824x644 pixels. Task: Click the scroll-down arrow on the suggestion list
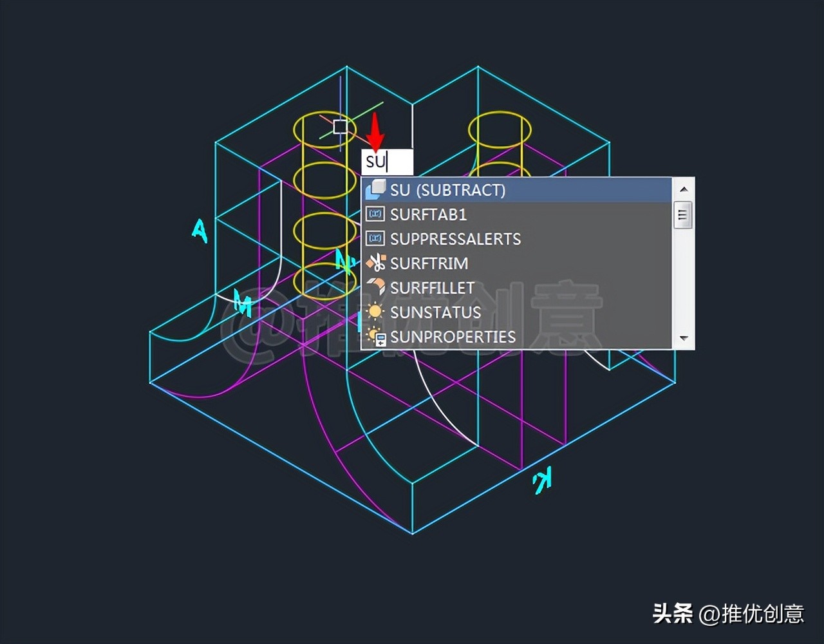[x=684, y=338]
